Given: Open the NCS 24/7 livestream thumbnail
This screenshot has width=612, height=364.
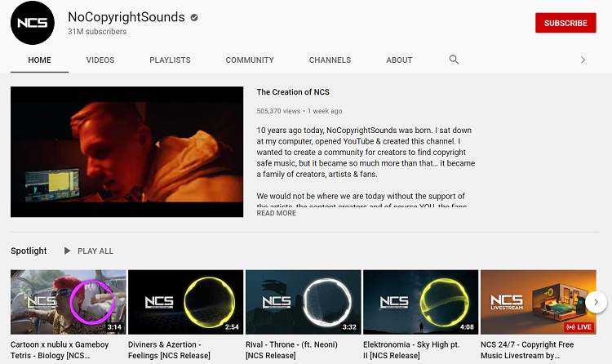Looking at the screenshot, I should pyautogui.click(x=539, y=302).
